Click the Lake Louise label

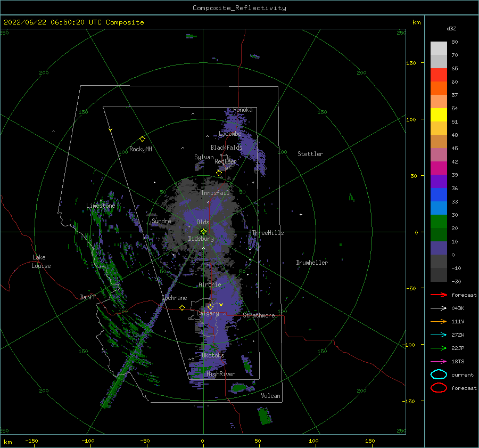(x=41, y=262)
